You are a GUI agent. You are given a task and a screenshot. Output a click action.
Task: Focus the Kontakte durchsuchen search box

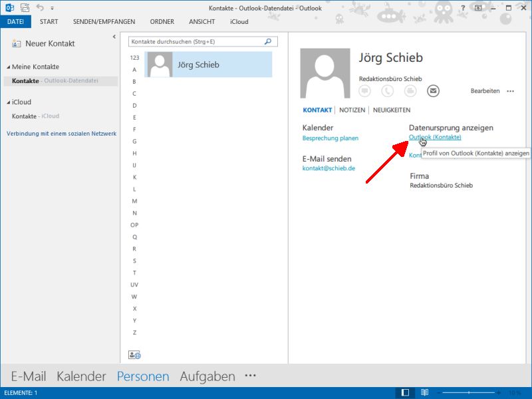[203, 42]
